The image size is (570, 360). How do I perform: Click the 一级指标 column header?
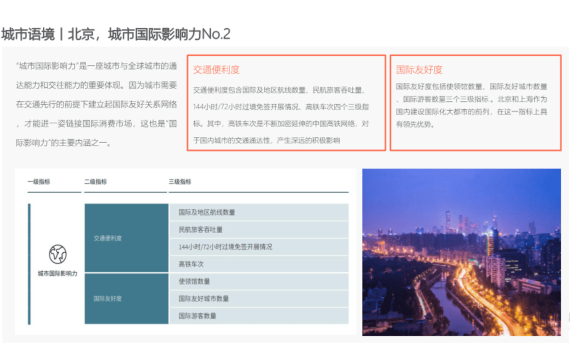point(39,181)
